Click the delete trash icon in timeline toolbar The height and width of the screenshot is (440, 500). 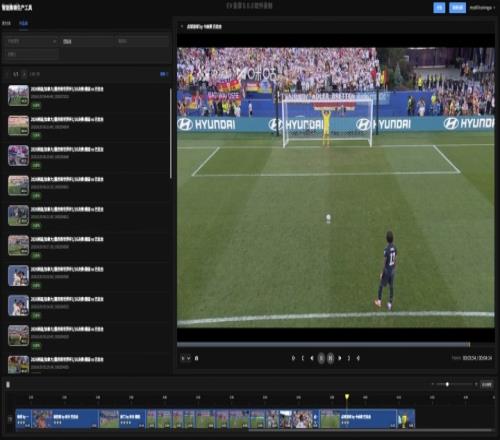click(8, 385)
